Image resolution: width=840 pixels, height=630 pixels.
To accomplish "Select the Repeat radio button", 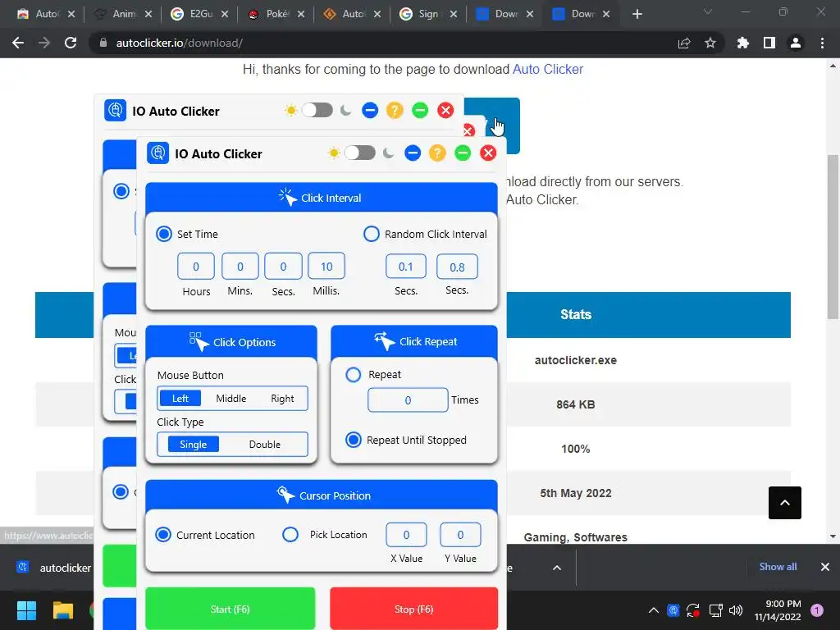I will pyautogui.click(x=353, y=374).
